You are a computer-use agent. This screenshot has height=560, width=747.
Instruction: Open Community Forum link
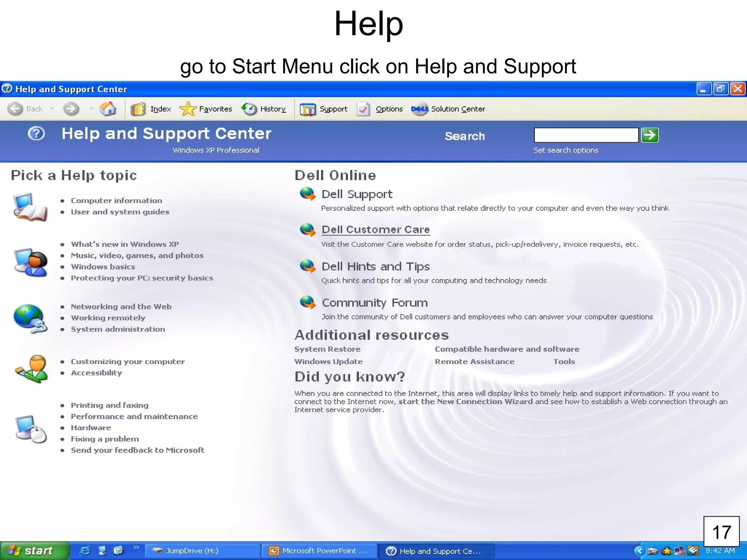(375, 303)
